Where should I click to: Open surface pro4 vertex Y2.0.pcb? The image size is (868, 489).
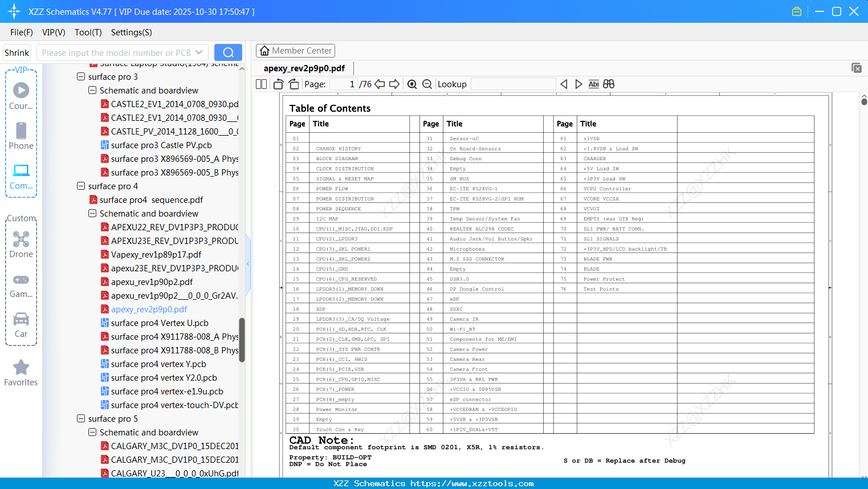(x=164, y=377)
